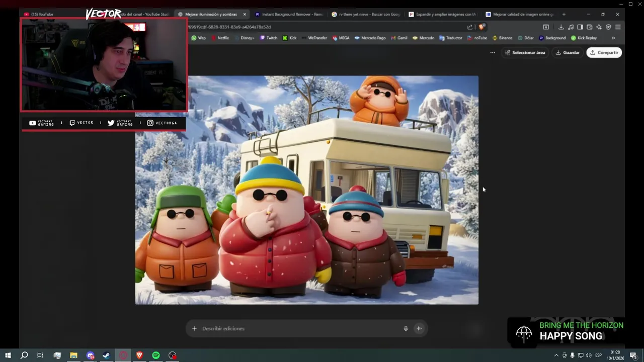This screenshot has width=644, height=362.
Task: Open the Mercado Pago bookmark
Action: click(370, 38)
